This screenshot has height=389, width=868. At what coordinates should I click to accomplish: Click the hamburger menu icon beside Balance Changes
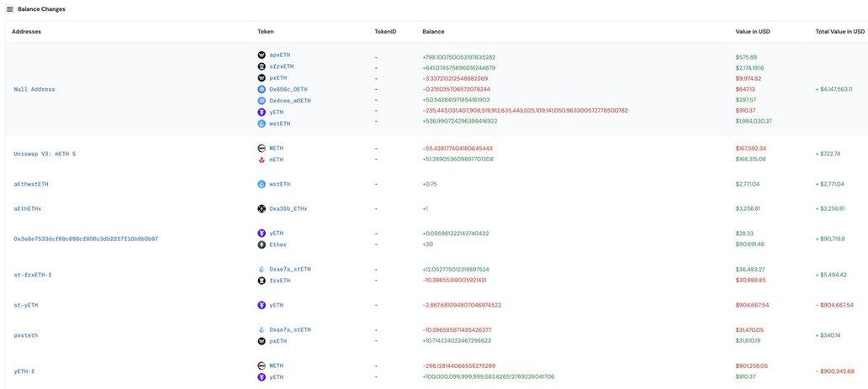click(x=10, y=9)
